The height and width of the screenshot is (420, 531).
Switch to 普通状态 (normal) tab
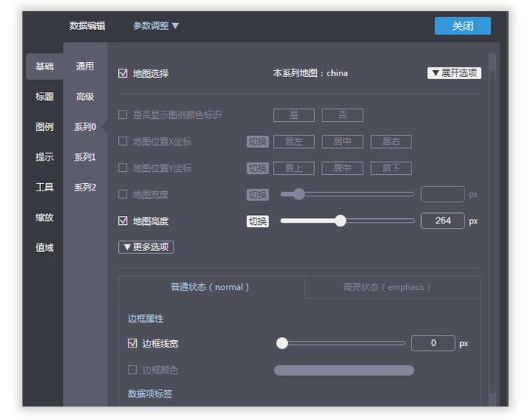(212, 287)
